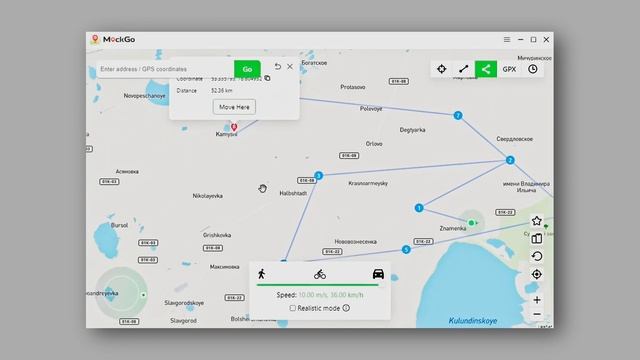640x360 pixels.
Task: Click route waypoint marker 3
Action: coord(318,176)
